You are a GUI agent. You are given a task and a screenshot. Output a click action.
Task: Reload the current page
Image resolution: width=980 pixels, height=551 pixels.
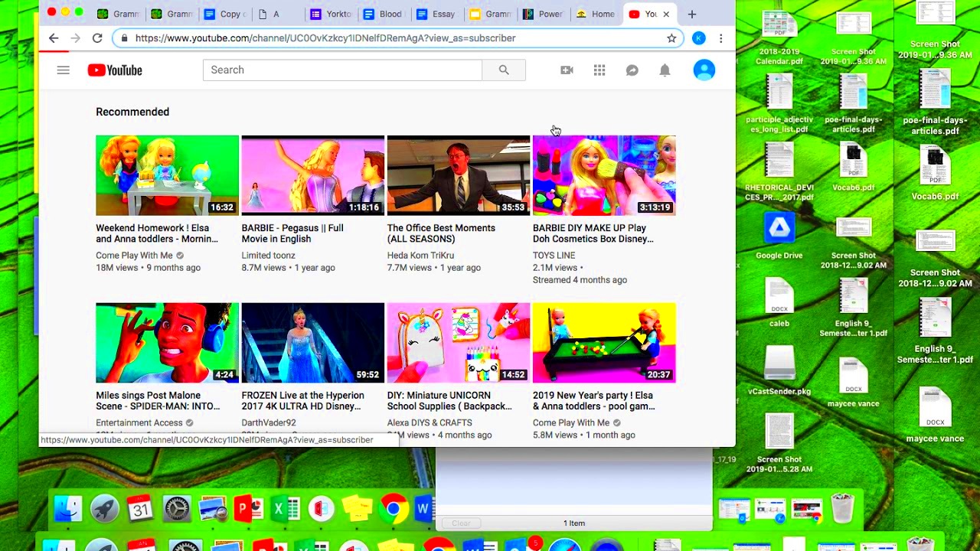(97, 37)
